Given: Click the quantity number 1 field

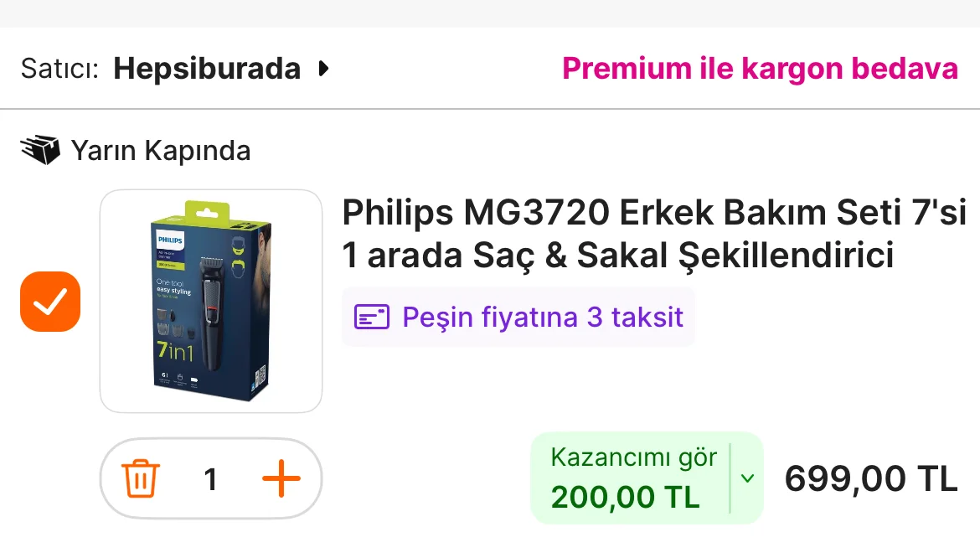Looking at the screenshot, I should [210, 479].
